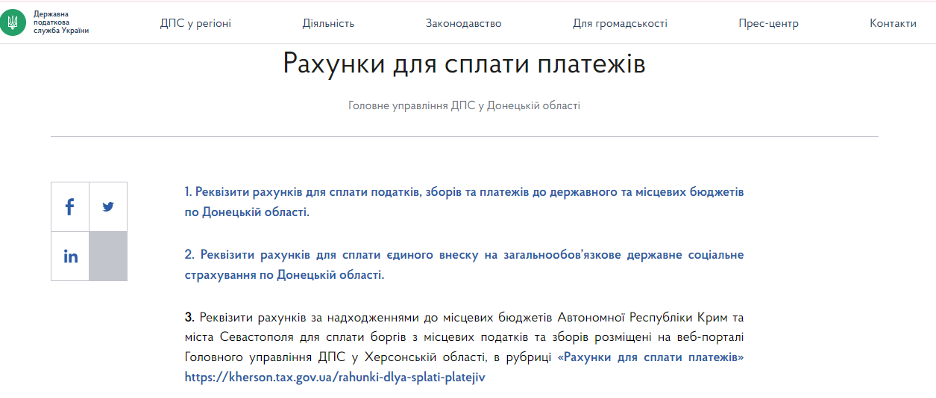Click paragraph 3 text about Крим budgets
This screenshot has height=398, width=936.
pos(464,347)
